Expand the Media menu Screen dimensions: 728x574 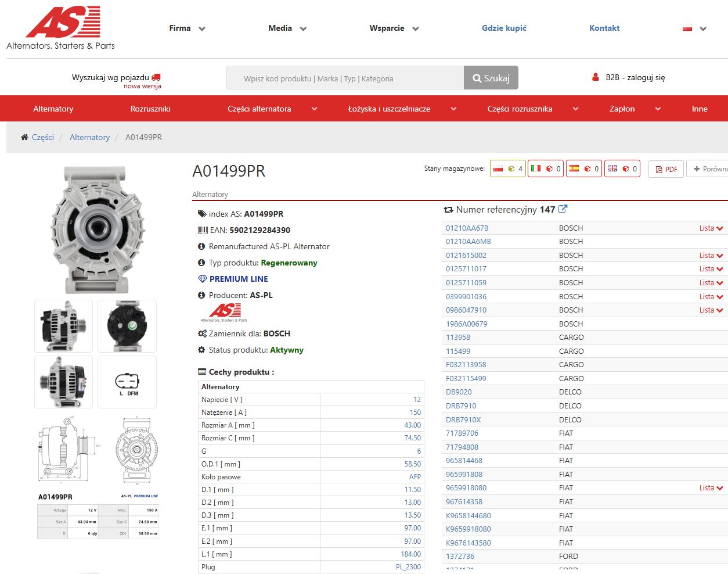pos(287,28)
